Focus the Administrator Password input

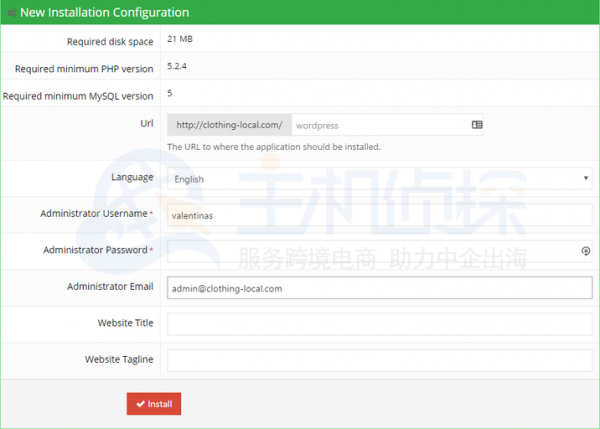tap(370, 251)
